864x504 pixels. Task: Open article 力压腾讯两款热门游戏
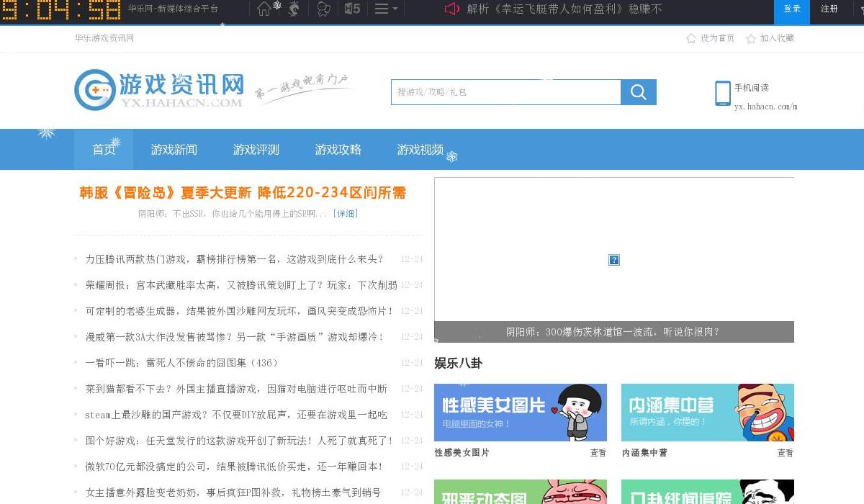point(235,259)
